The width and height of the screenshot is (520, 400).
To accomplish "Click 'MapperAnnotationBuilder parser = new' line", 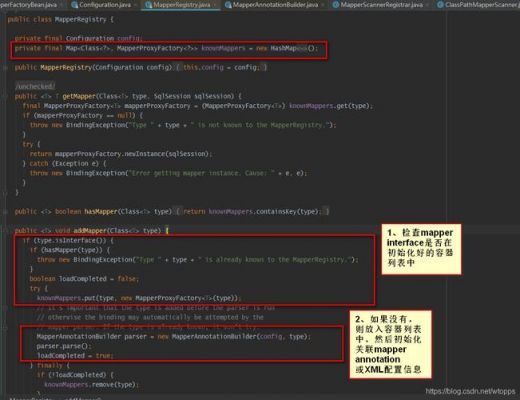I will [x=174, y=337].
